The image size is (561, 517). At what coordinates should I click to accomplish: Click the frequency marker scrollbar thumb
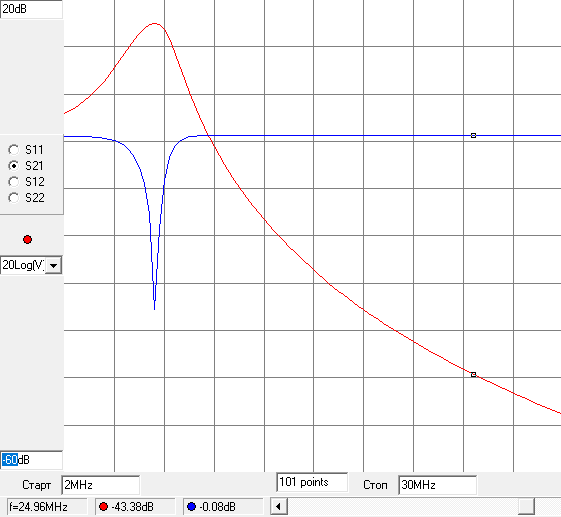coord(527,507)
